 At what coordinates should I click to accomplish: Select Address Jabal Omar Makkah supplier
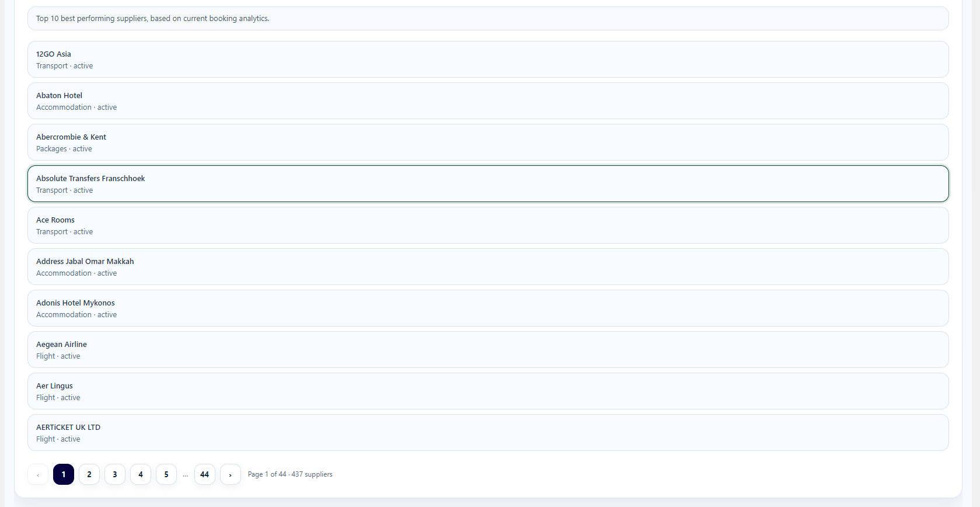click(x=488, y=267)
